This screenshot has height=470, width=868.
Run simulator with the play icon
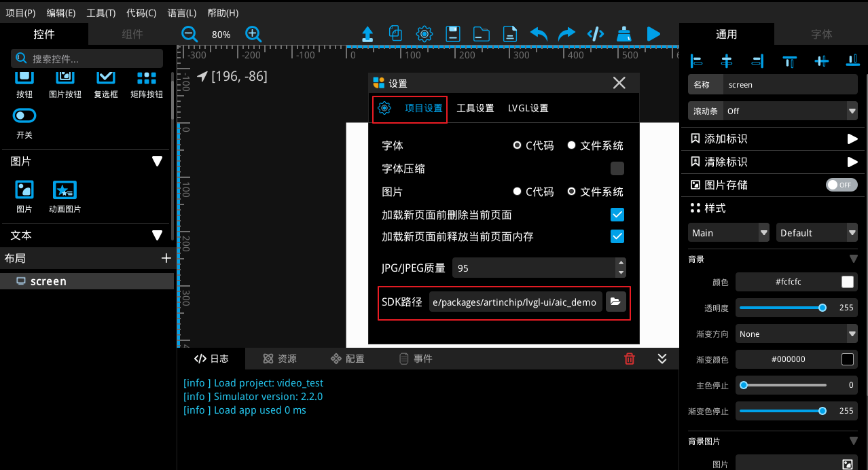(x=653, y=33)
